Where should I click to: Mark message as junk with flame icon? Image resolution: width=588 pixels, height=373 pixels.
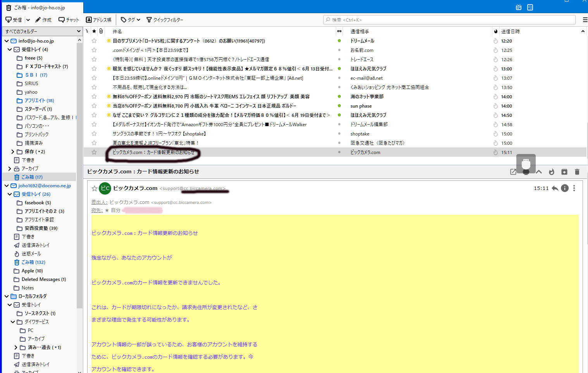pyautogui.click(x=551, y=172)
